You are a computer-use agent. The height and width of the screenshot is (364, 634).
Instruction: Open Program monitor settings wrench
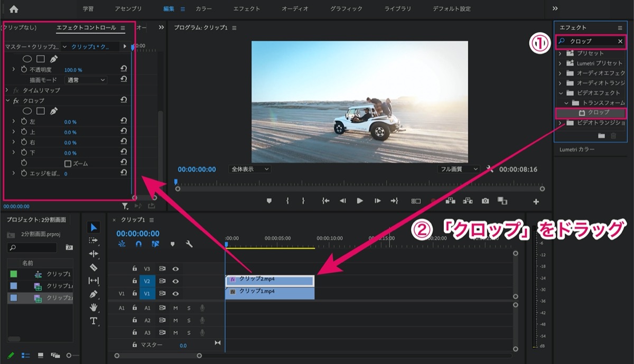coord(490,169)
